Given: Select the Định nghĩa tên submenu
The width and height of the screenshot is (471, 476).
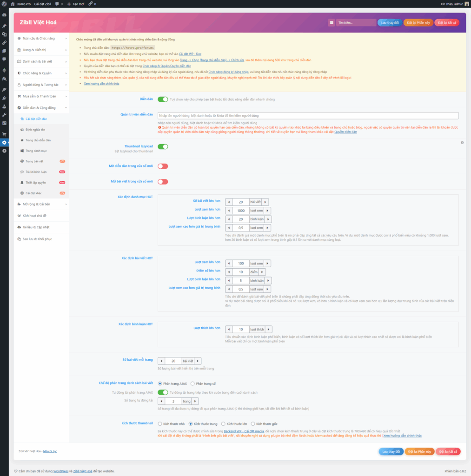Looking at the screenshot, I should tap(41, 130).
